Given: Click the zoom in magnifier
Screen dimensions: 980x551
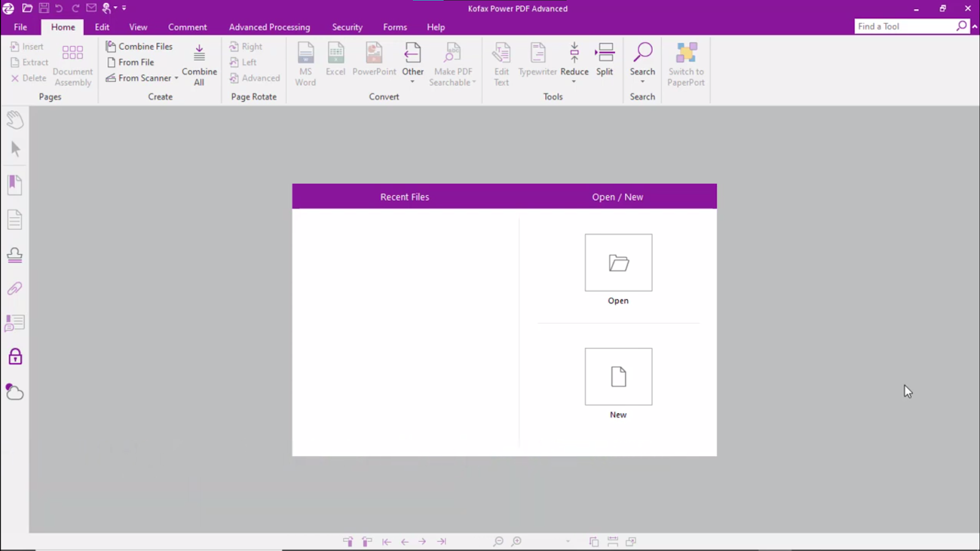Looking at the screenshot, I should (x=517, y=542).
